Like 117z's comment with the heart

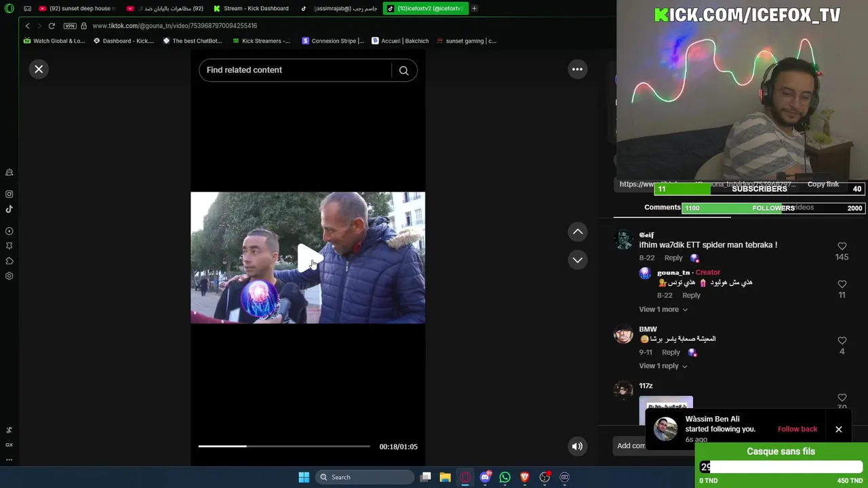tap(842, 397)
